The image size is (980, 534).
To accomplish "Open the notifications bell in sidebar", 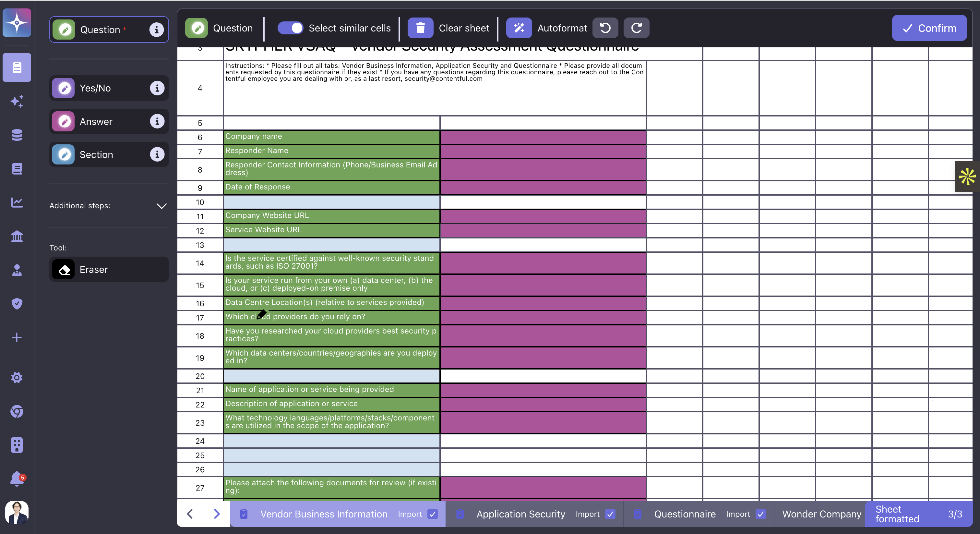I will coord(17,479).
